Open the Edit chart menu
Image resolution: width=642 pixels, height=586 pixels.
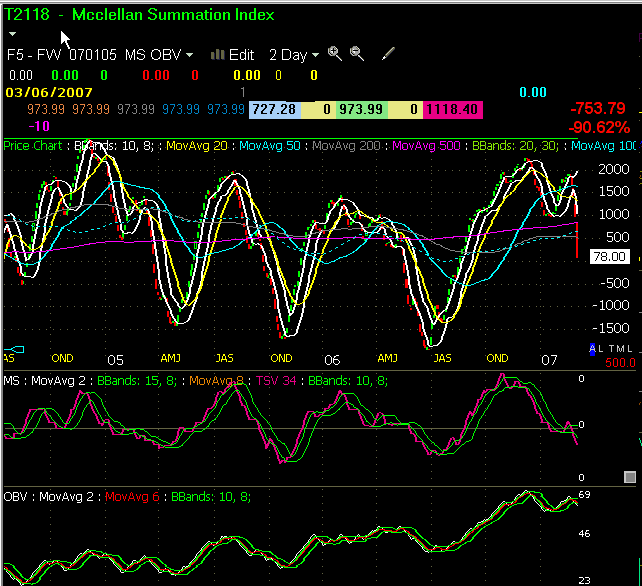pos(242,55)
